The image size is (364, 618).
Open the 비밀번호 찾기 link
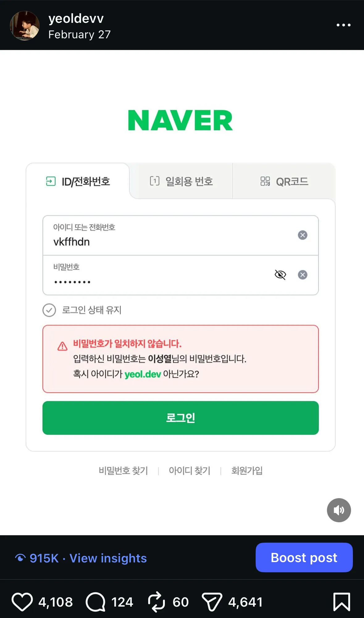[123, 471]
